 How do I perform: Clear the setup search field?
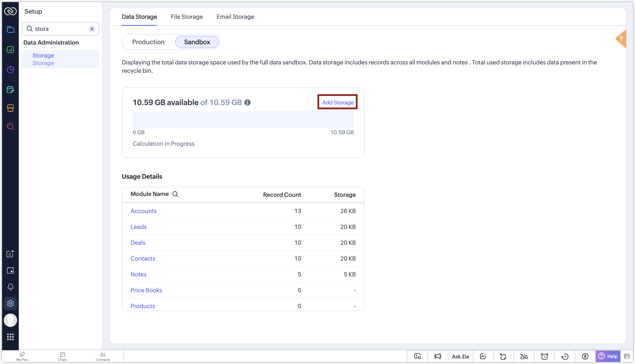coord(92,29)
